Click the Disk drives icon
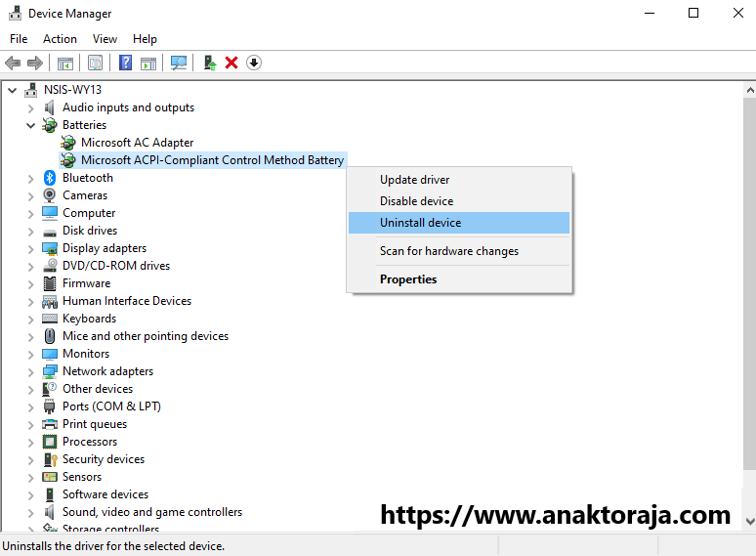Viewport: 756px width, 556px height. click(x=49, y=234)
